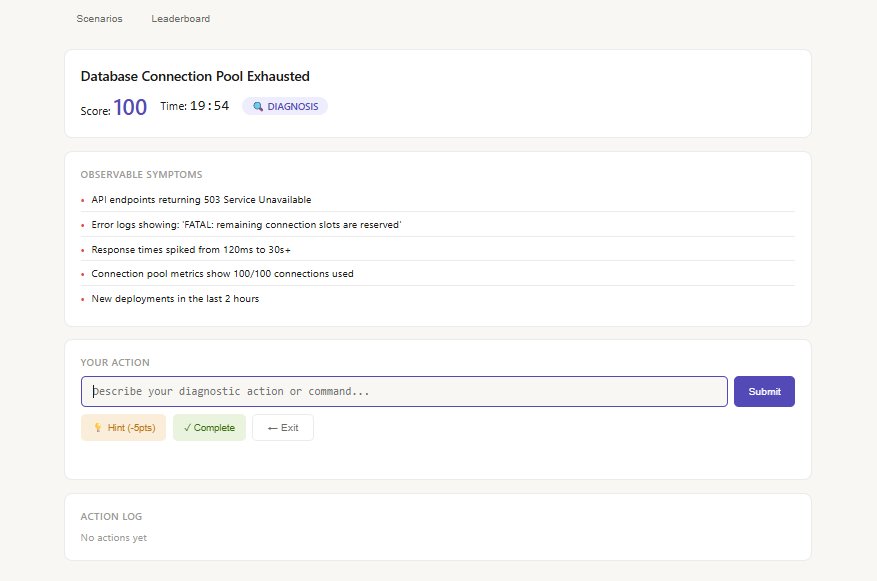Image resolution: width=877 pixels, height=581 pixels.
Task: Click the DIAGNOSIS phase badge
Action: 285,106
